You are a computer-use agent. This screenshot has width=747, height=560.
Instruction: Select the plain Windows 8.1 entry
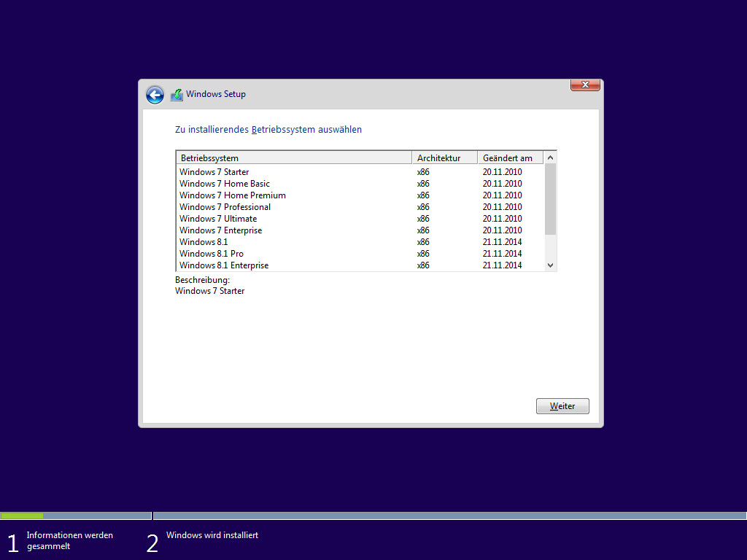pyautogui.click(x=360, y=242)
